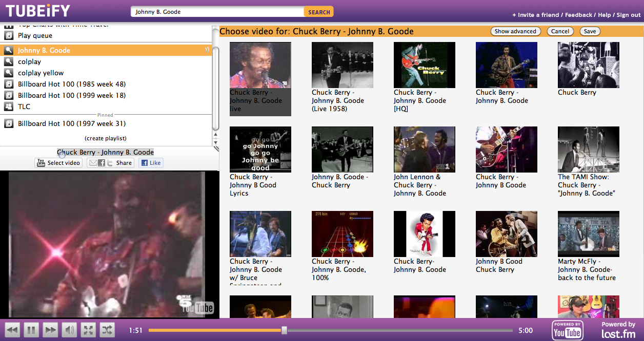Click the sidebar resize grip handle
Viewport: 644px width, 341px height.
pos(216,149)
